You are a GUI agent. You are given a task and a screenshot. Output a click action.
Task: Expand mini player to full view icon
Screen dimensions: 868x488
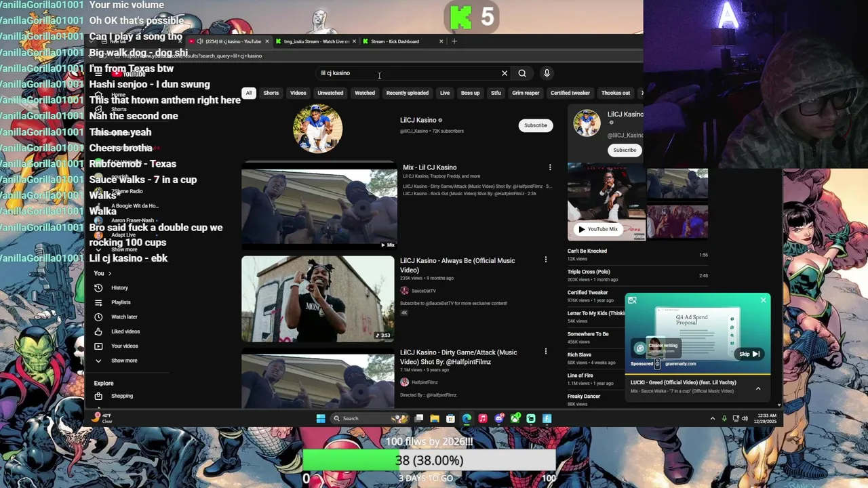click(632, 300)
